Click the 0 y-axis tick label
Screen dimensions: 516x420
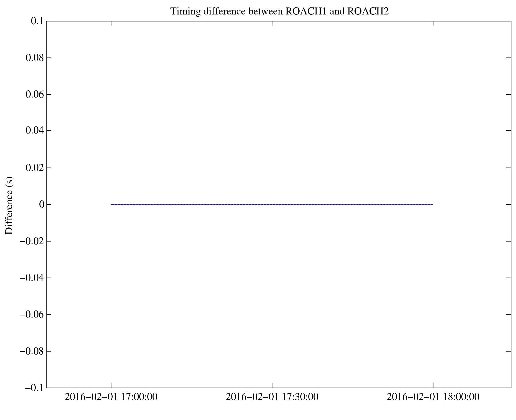click(x=41, y=204)
